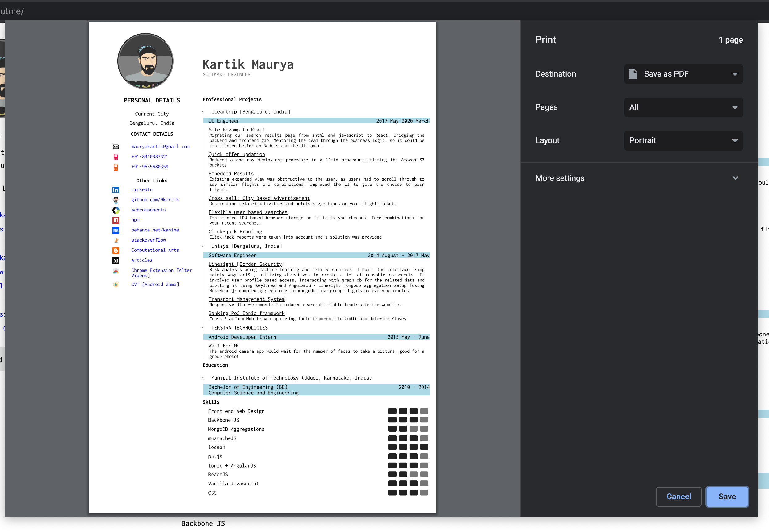Click the red npm icon
This screenshot has height=532, width=769.
(x=116, y=220)
